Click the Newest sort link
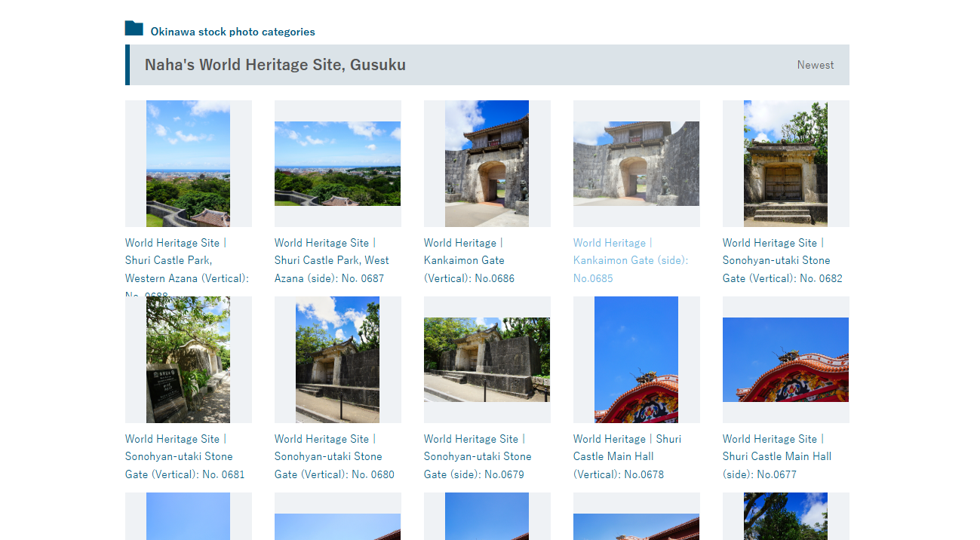980x540 pixels. (x=816, y=65)
